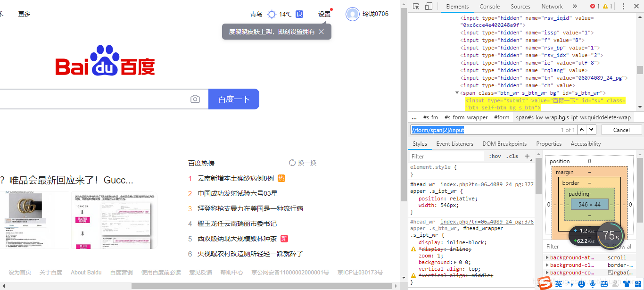Image resolution: width=644 pixels, height=290 pixels.
Task: Click the Sogou S input method icon
Action: click(x=545, y=283)
